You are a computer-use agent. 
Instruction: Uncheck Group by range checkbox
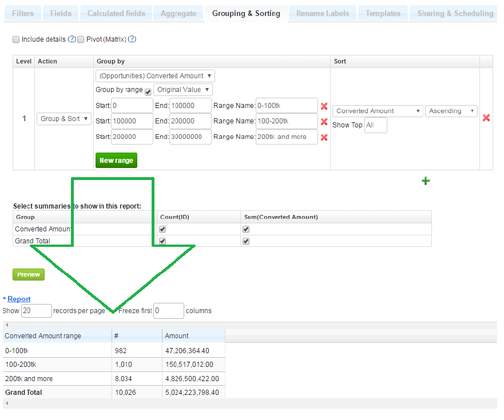(x=148, y=91)
